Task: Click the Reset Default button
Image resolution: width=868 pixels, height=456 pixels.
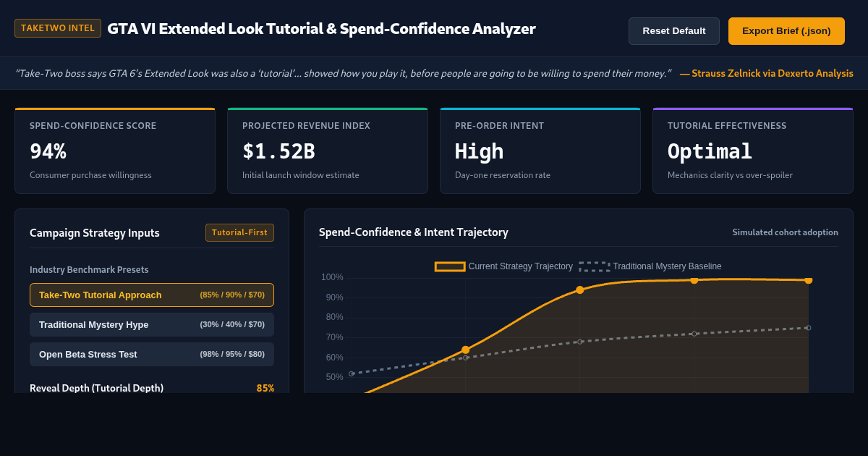Action: 673,31
